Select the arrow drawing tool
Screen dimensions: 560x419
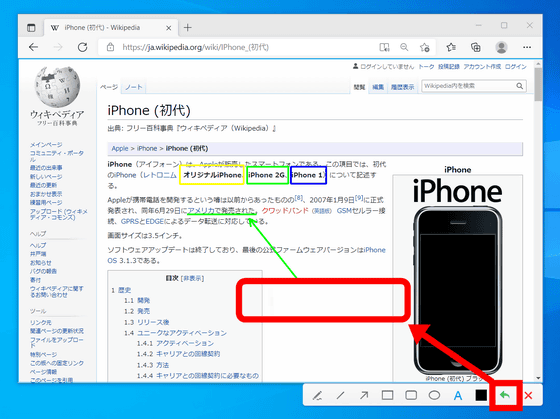pos(364,395)
